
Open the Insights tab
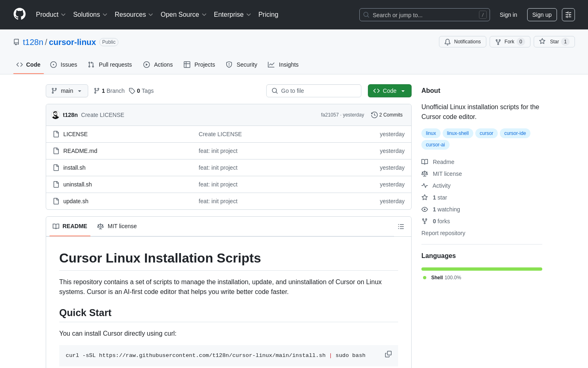click(x=283, y=65)
